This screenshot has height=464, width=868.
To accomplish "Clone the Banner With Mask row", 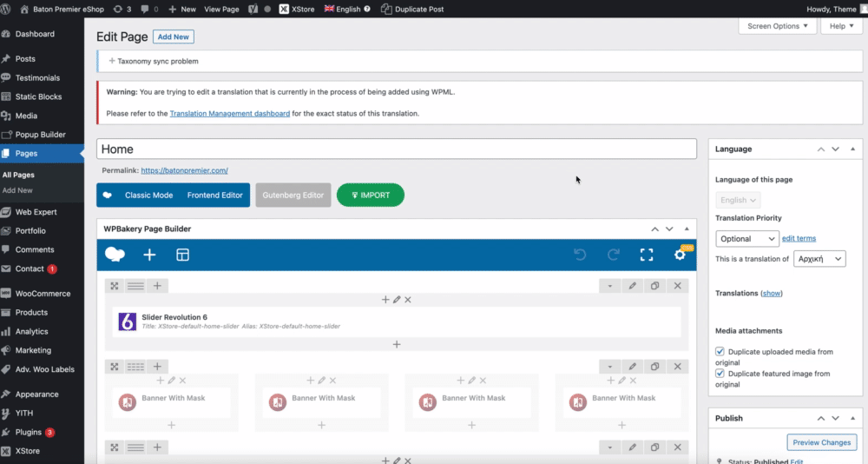I will click(x=654, y=367).
